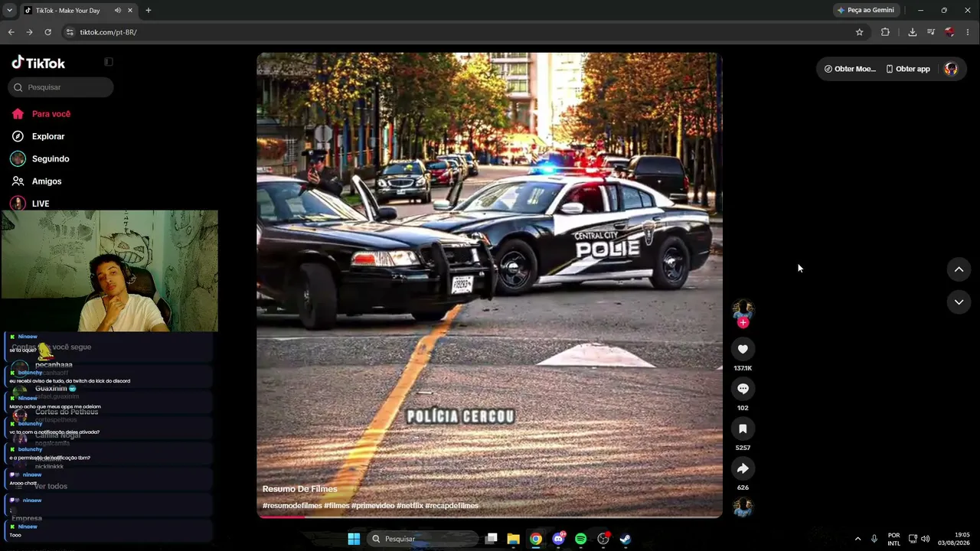Image resolution: width=980 pixels, height=551 pixels.
Task: Open OBS Studio from the taskbar
Action: [x=603, y=539]
